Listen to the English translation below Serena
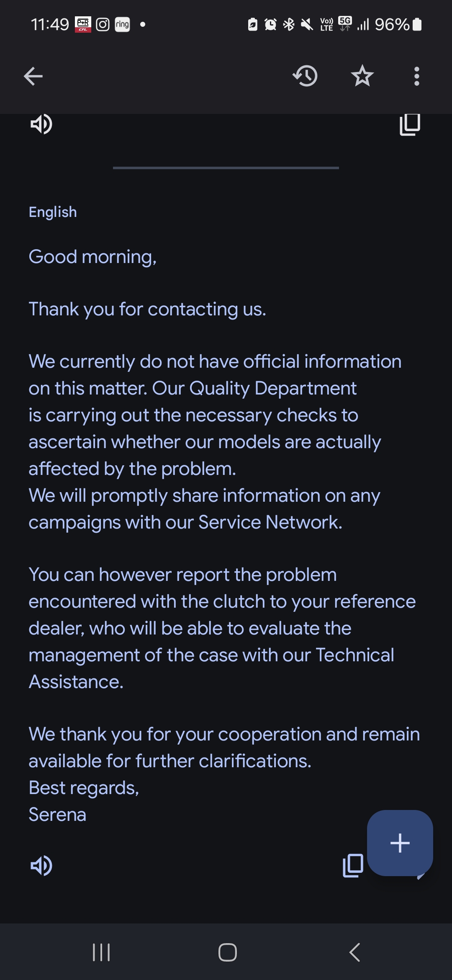The image size is (452, 980). (x=41, y=866)
